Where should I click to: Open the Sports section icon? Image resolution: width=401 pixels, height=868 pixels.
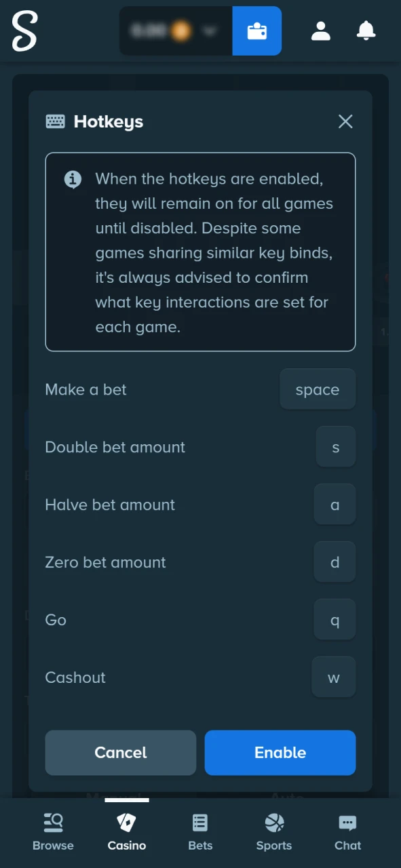pos(273,829)
